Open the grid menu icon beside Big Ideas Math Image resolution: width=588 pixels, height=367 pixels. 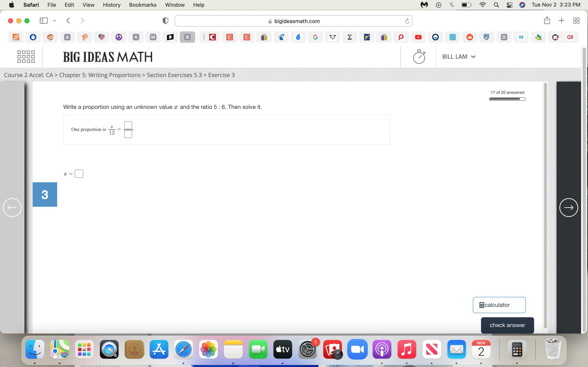pyautogui.click(x=26, y=57)
